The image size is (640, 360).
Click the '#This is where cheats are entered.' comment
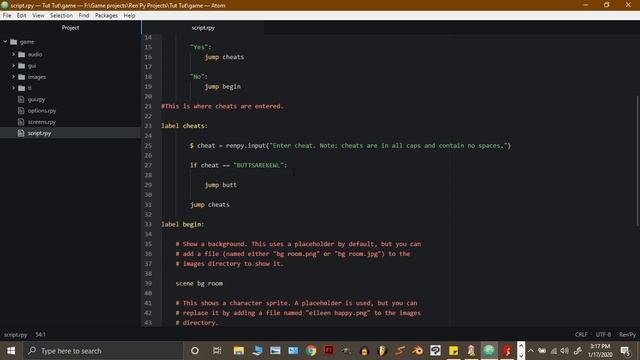(222, 106)
